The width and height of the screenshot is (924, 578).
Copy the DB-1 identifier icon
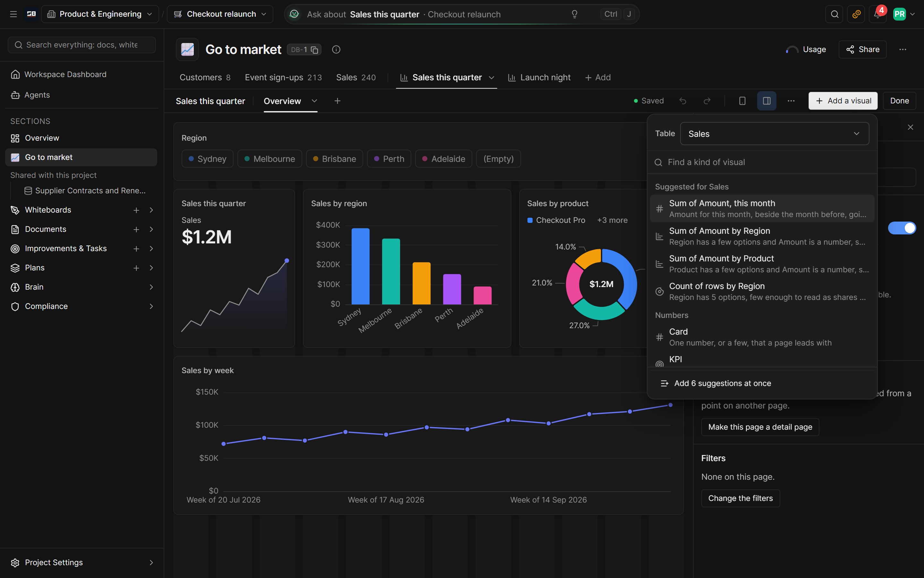[x=315, y=50]
